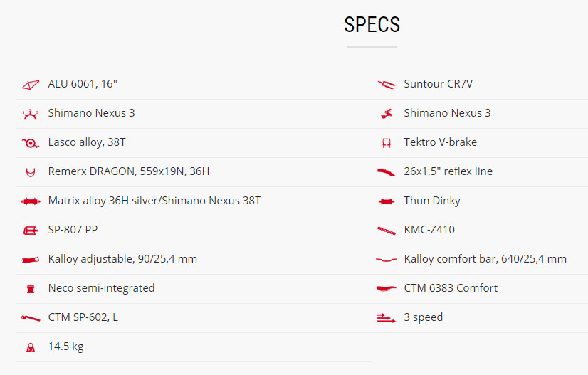
Task: Click the Shimano Nexus 3 shifter icon on the left
Action: [x=31, y=114]
